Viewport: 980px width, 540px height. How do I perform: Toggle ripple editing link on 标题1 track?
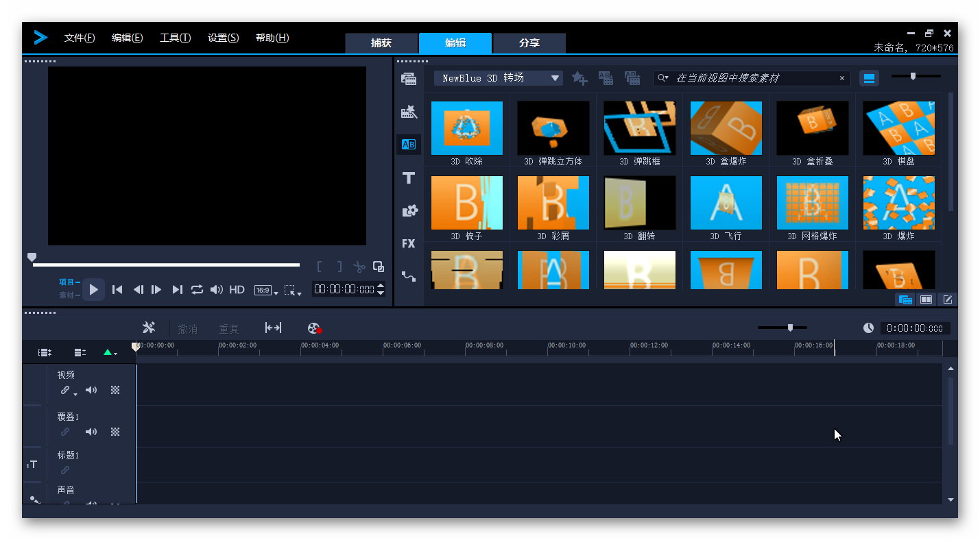tap(65, 470)
